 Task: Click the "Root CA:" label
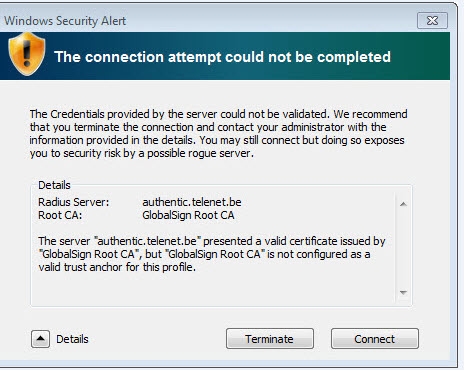click(x=60, y=215)
